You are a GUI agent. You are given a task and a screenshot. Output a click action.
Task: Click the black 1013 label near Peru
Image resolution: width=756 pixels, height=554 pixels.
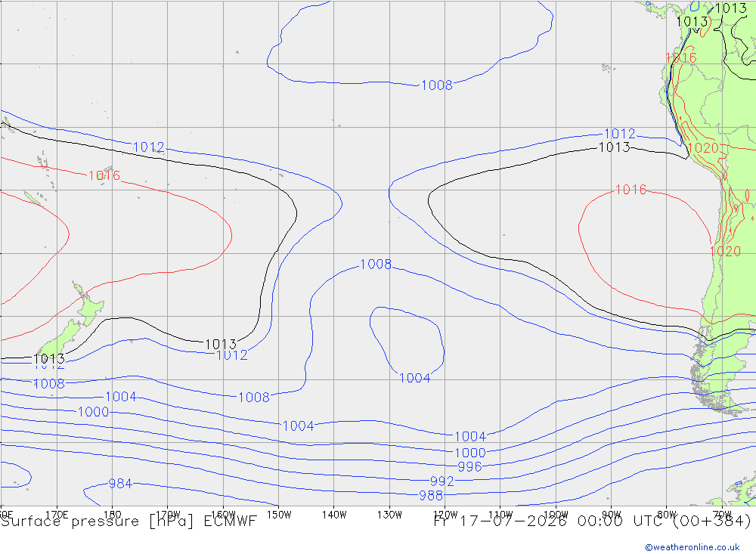pos(614,147)
